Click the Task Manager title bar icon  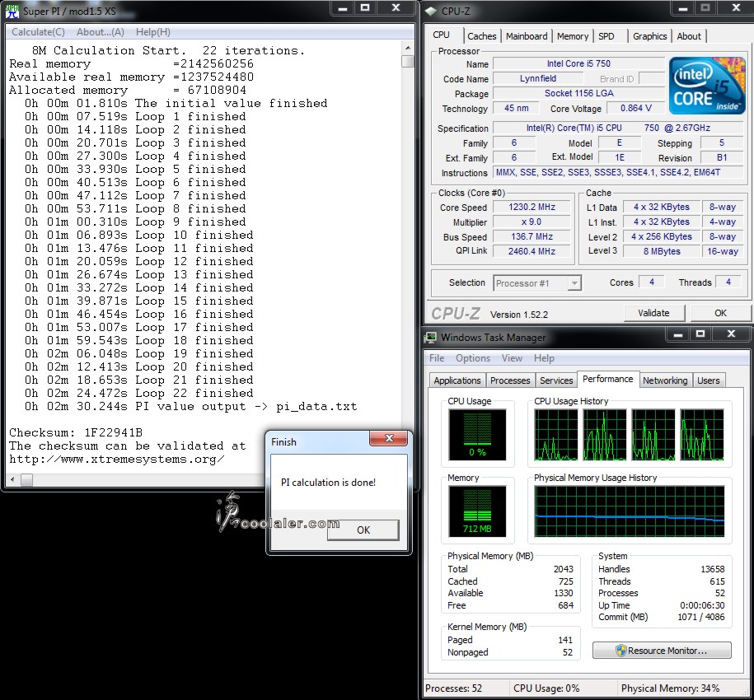(430, 338)
